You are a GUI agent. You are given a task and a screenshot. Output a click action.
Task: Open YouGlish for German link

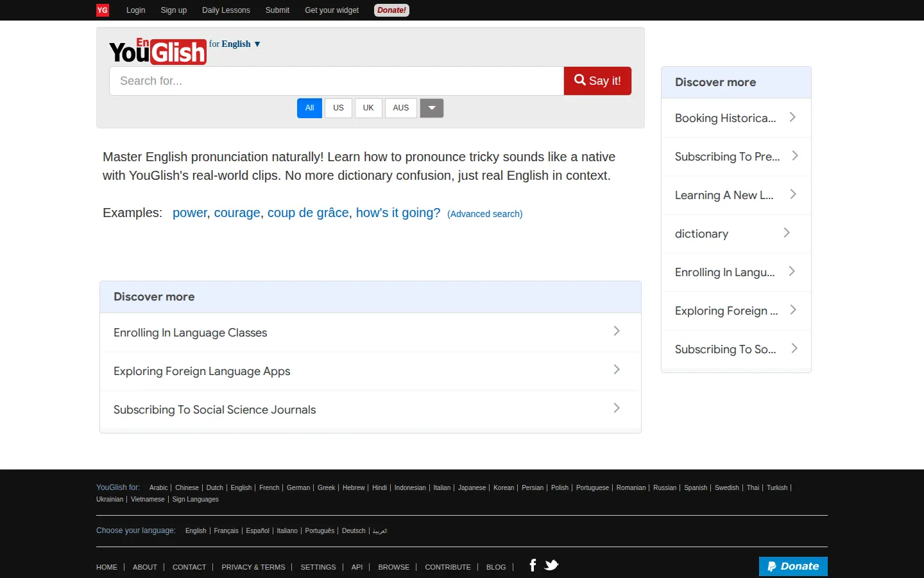(298, 487)
